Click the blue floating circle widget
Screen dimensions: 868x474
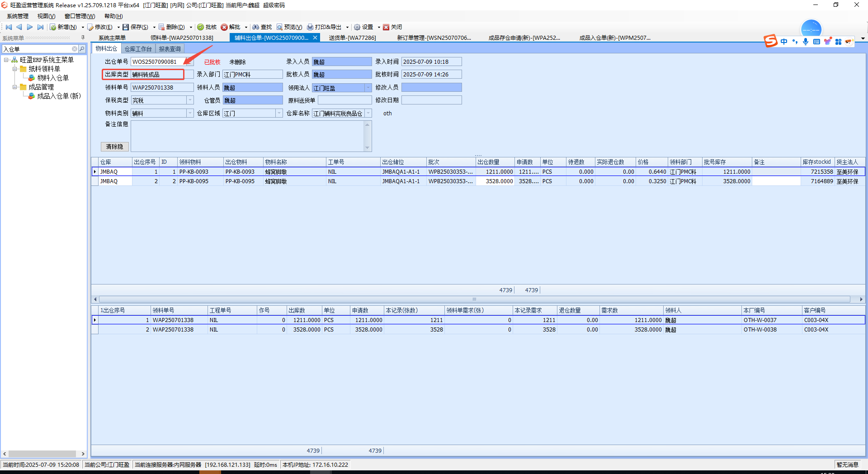coord(811,29)
